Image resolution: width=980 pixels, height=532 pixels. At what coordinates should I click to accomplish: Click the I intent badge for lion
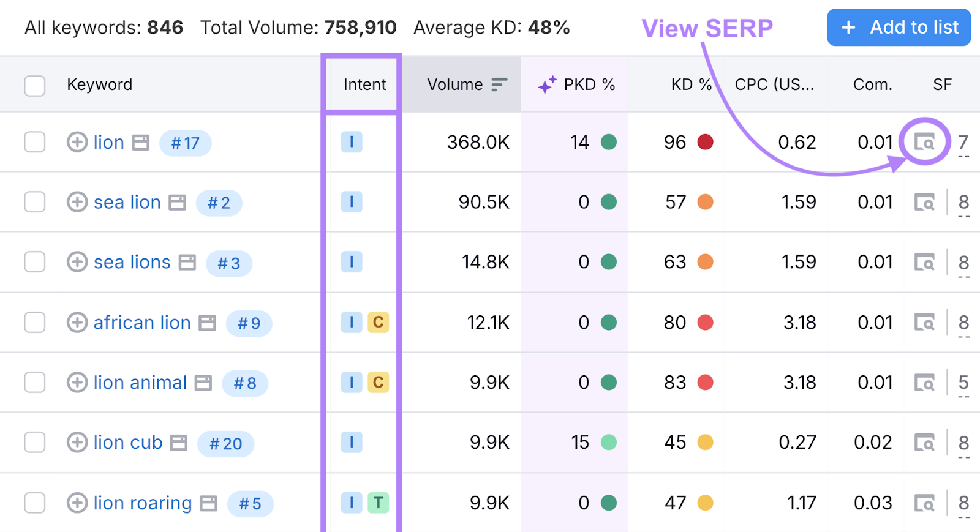352,142
